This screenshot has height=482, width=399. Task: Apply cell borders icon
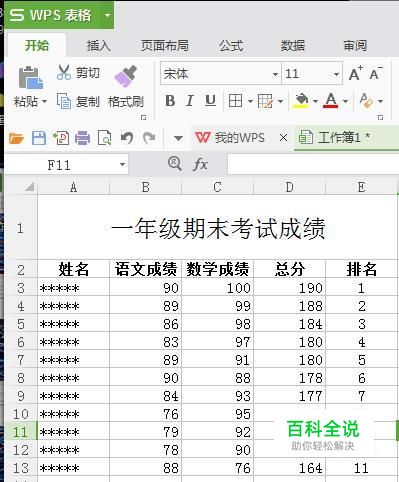[x=235, y=101]
